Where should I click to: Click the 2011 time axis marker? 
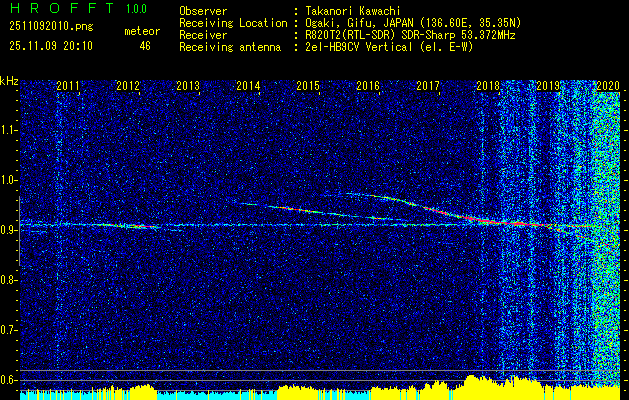[x=68, y=85]
